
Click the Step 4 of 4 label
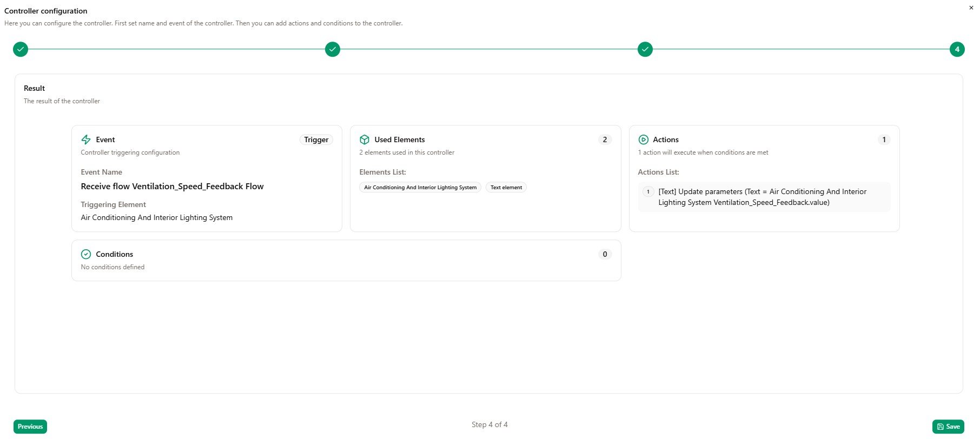click(x=489, y=424)
